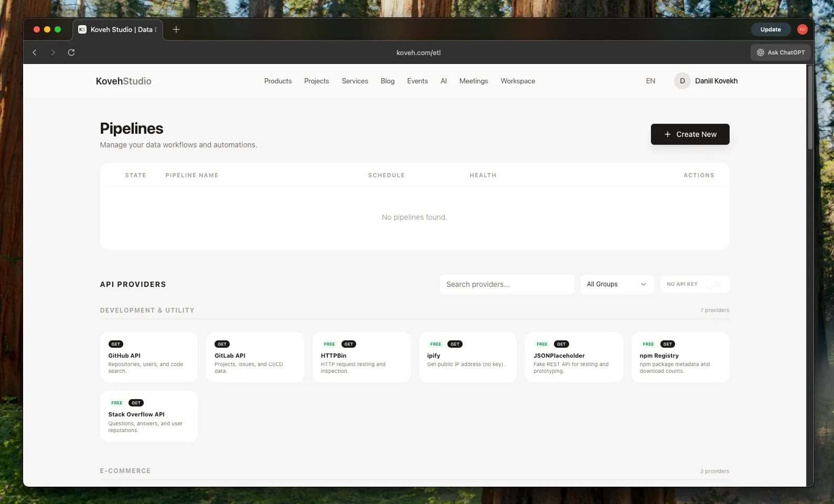Open the Stack Overflow API provider card

tap(148, 416)
